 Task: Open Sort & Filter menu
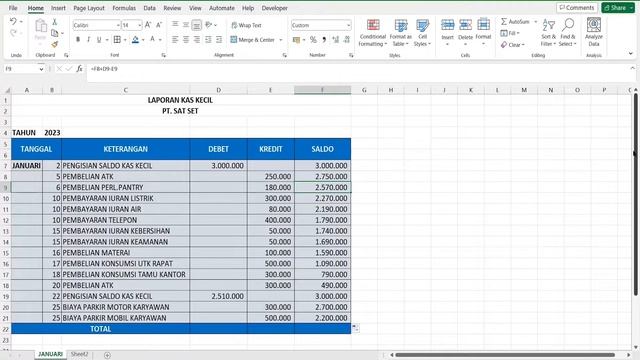pos(548,33)
